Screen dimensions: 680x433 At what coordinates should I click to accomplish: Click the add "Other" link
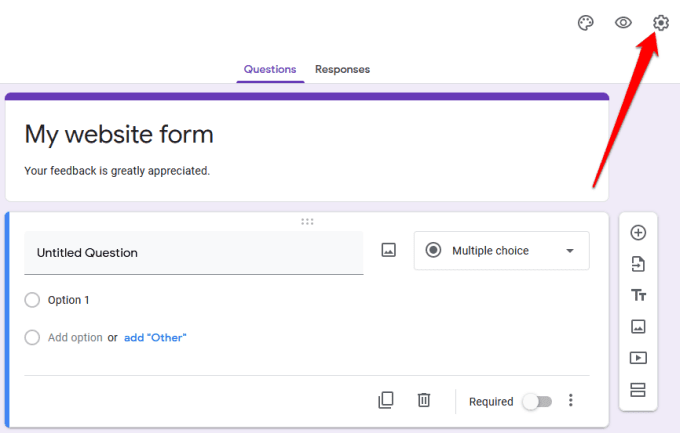click(155, 338)
